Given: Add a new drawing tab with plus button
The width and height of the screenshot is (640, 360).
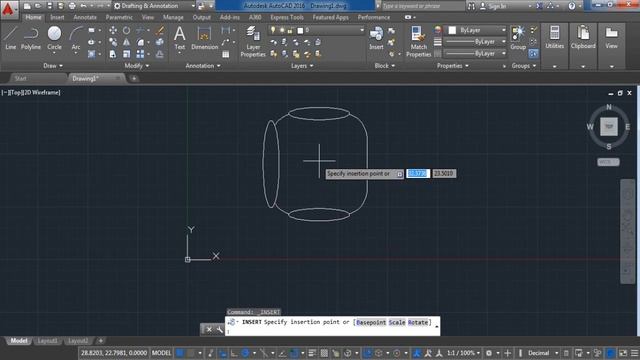Looking at the screenshot, I should point(134,78).
